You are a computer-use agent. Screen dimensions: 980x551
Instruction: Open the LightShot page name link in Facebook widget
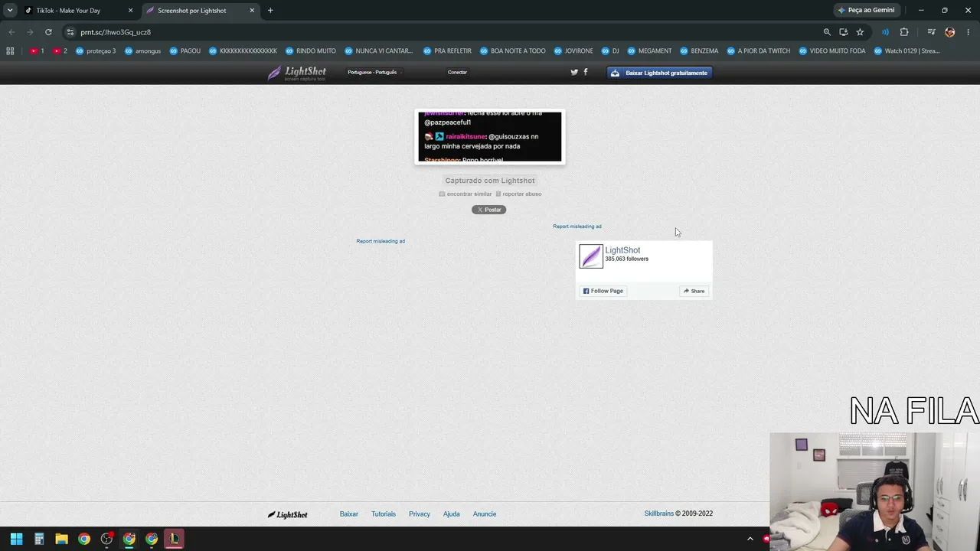(x=622, y=250)
